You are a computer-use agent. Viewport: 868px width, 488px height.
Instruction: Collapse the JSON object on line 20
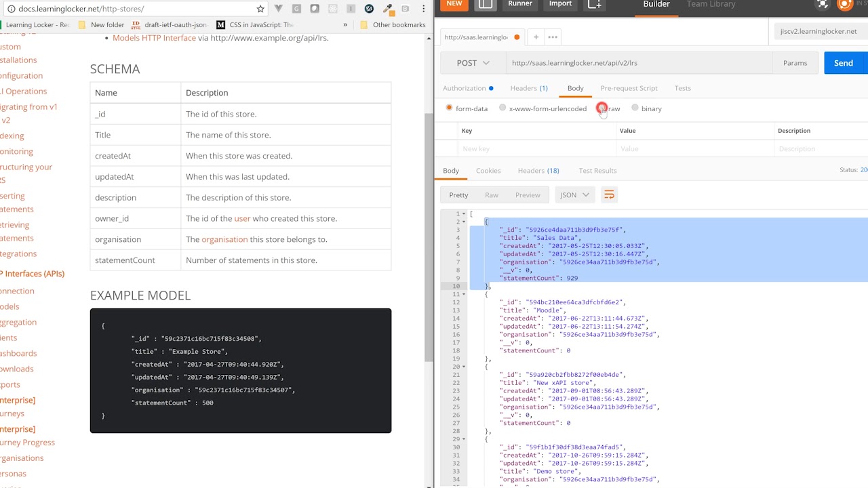[463, 367]
